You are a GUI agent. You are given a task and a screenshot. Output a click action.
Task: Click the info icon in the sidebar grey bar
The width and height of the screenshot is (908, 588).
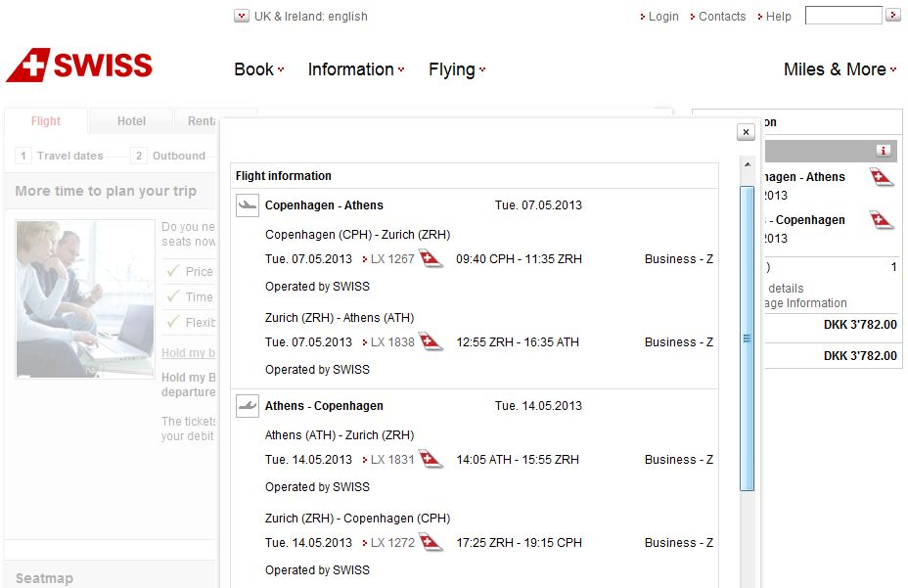coord(884,151)
